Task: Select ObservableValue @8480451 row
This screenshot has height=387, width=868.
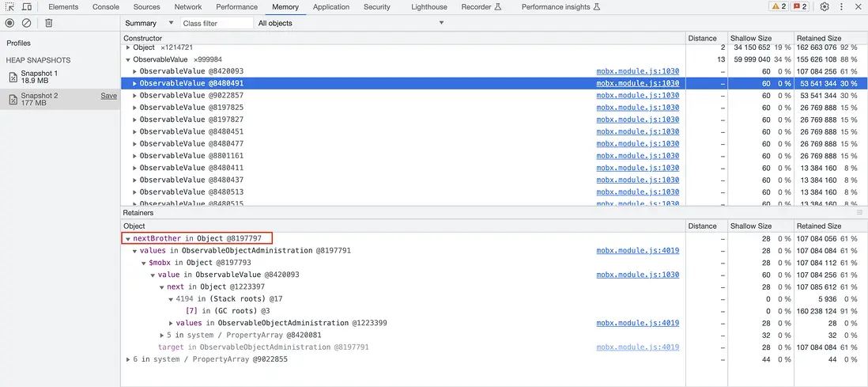Action: [494, 132]
